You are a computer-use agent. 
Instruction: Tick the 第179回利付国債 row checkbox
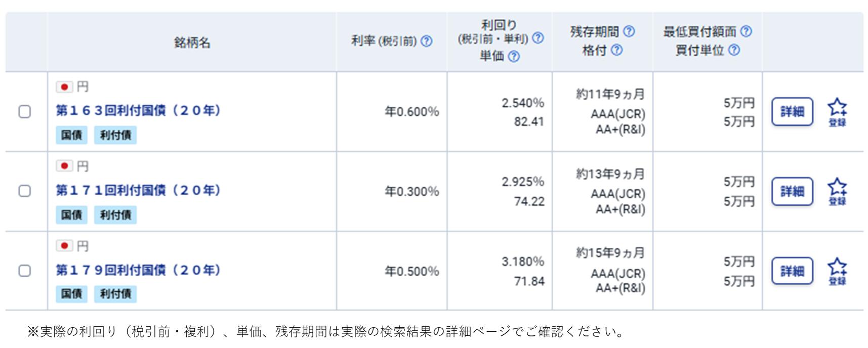(24, 271)
